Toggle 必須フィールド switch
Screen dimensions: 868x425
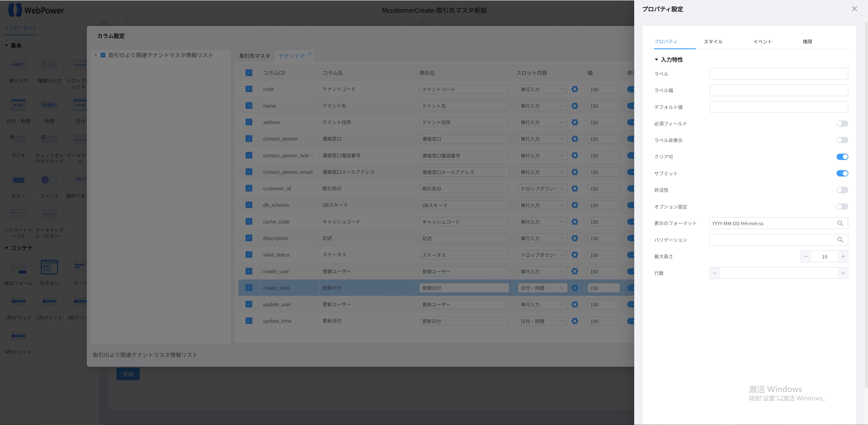click(842, 124)
